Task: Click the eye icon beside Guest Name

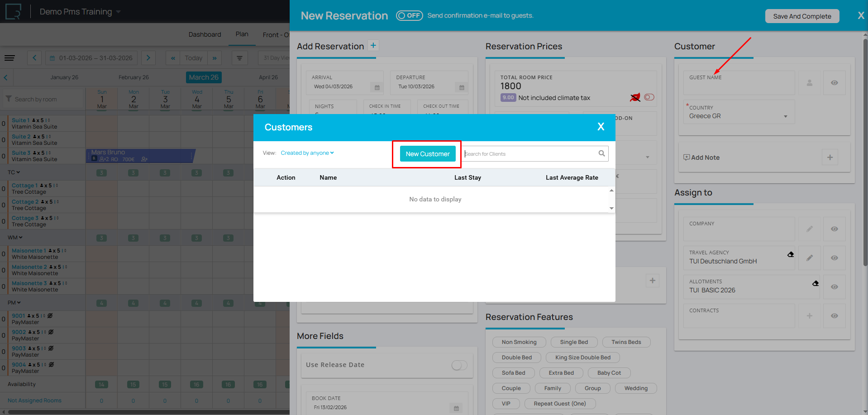Action: 834,83
